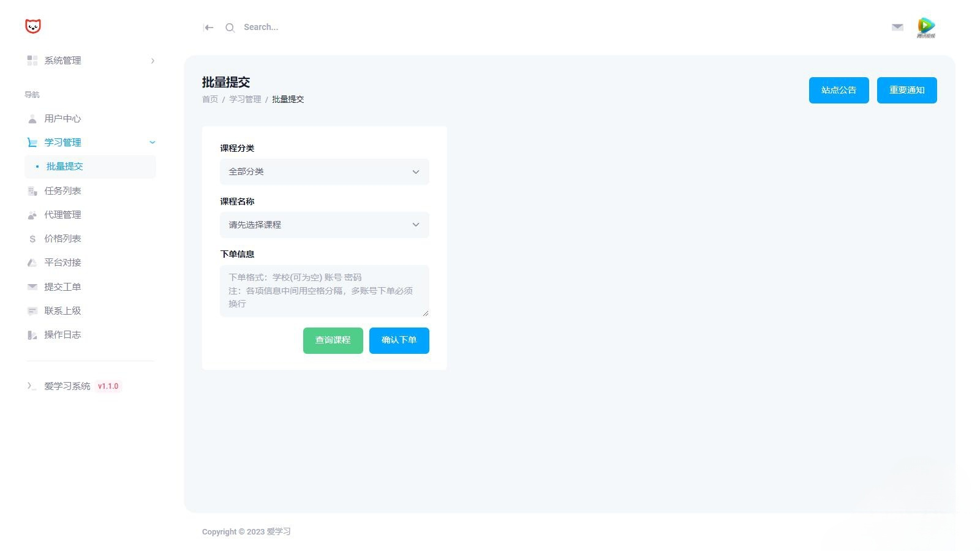
Task: Click the 操作日志 sidebar icon
Action: click(x=32, y=335)
